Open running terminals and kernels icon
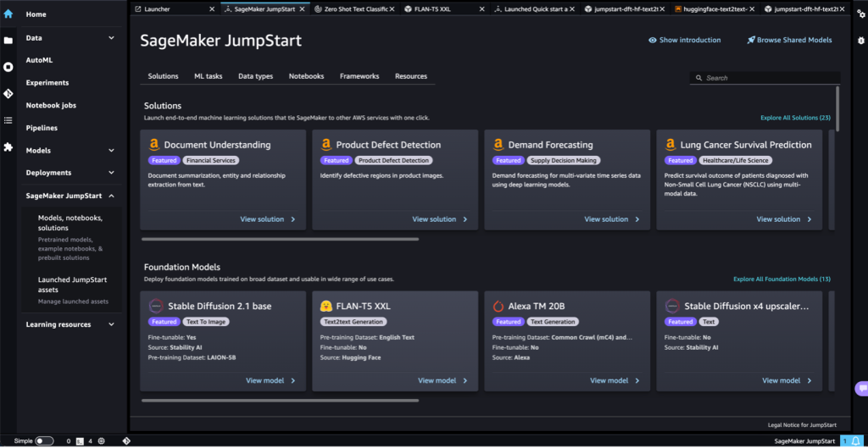This screenshot has height=448, width=868. pyautogui.click(x=8, y=67)
